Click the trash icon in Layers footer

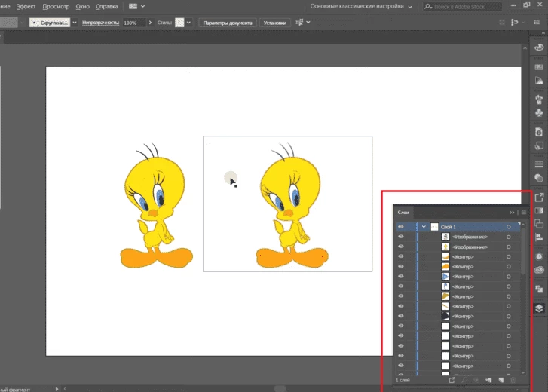coord(513,380)
